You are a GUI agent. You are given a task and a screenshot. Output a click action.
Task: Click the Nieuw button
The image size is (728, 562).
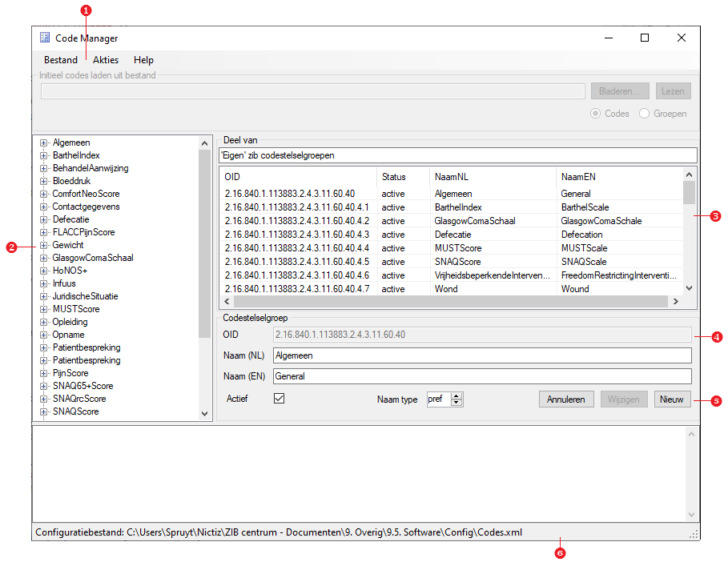[x=672, y=399]
